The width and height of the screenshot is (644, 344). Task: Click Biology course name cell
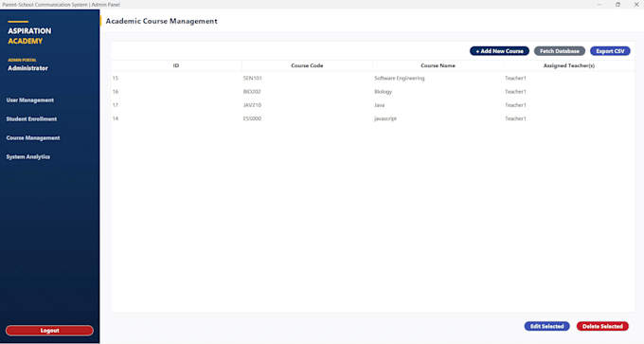[x=438, y=92]
